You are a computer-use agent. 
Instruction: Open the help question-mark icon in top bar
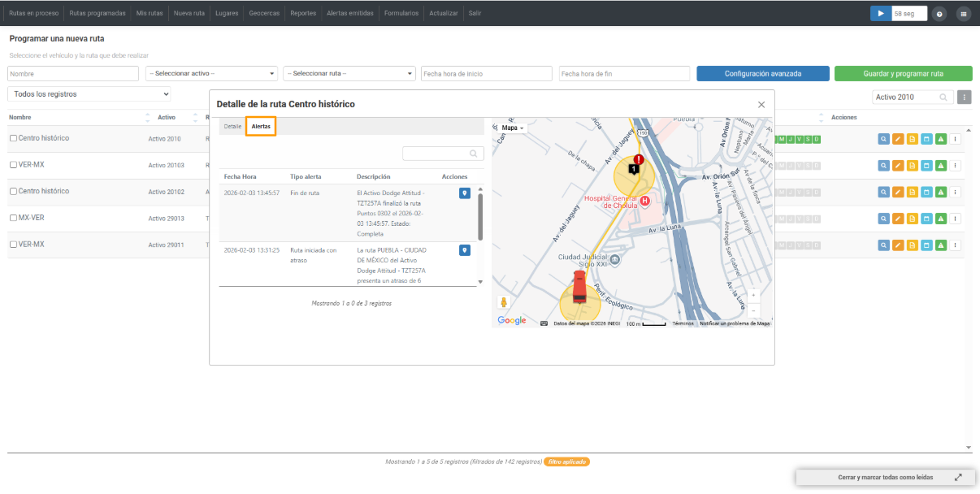tap(939, 14)
